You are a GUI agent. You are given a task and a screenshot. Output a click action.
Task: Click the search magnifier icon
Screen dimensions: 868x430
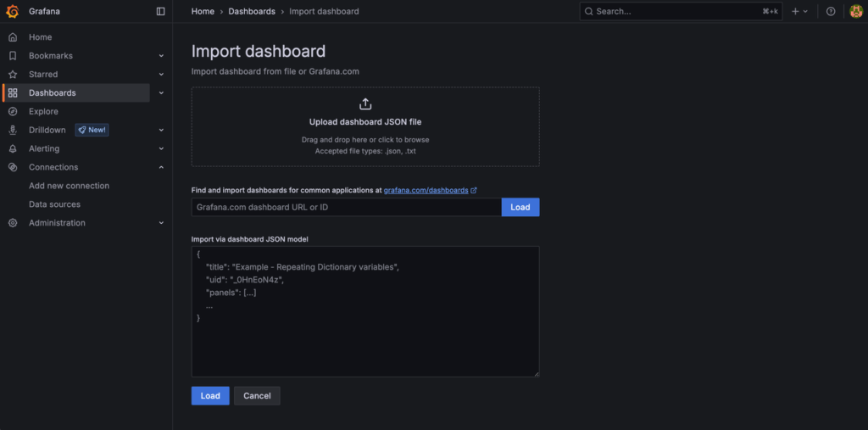point(588,11)
